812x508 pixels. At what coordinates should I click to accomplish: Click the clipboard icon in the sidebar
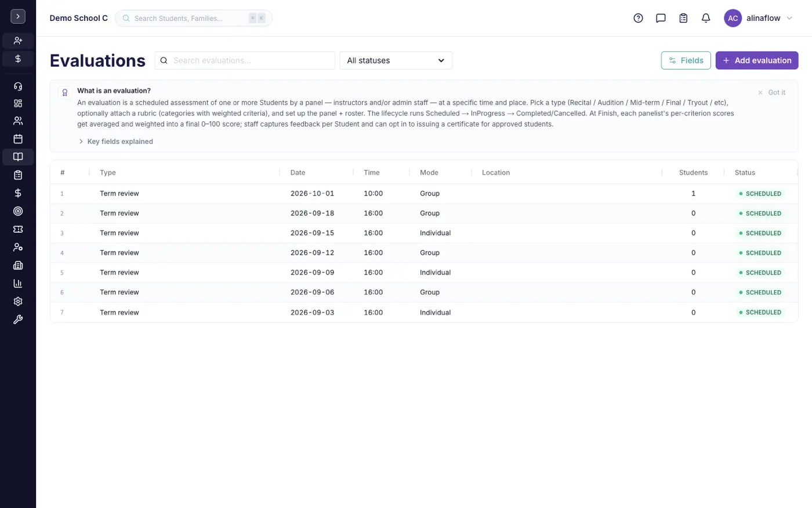(18, 175)
